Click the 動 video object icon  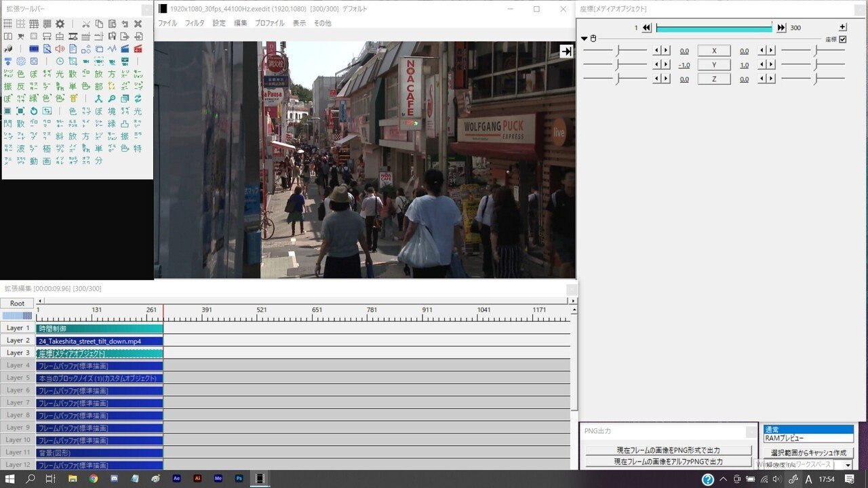tap(34, 161)
